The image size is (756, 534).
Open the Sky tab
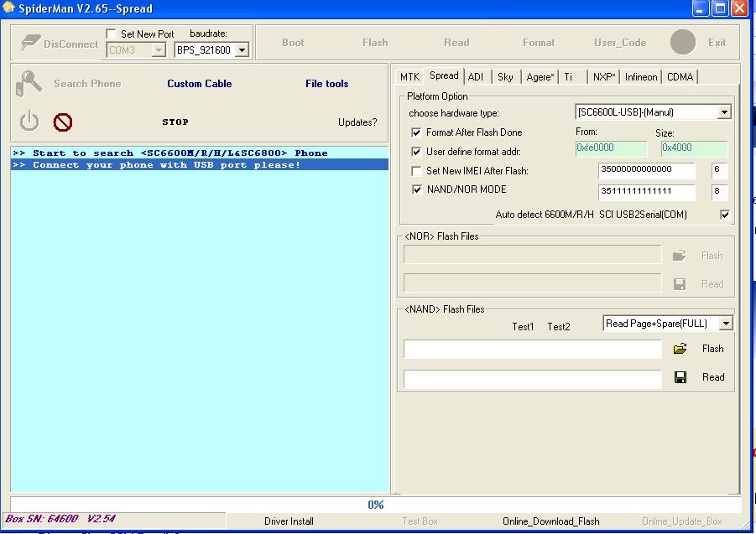coord(506,77)
